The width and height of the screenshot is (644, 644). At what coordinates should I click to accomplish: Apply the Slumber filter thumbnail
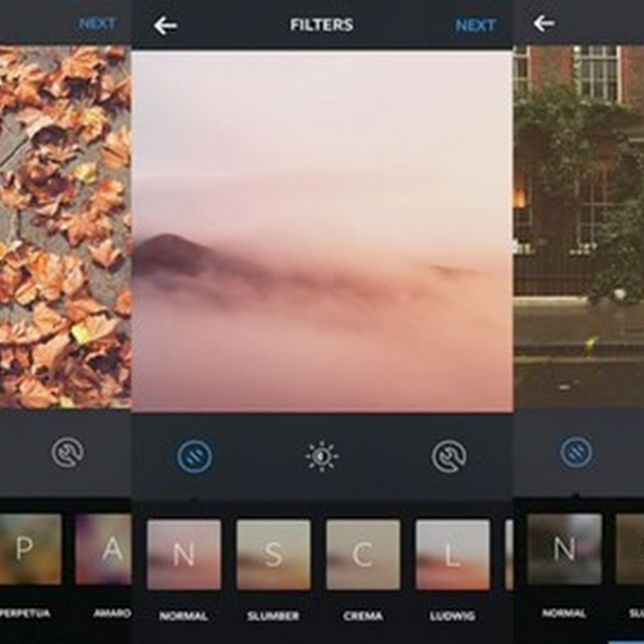point(274,555)
